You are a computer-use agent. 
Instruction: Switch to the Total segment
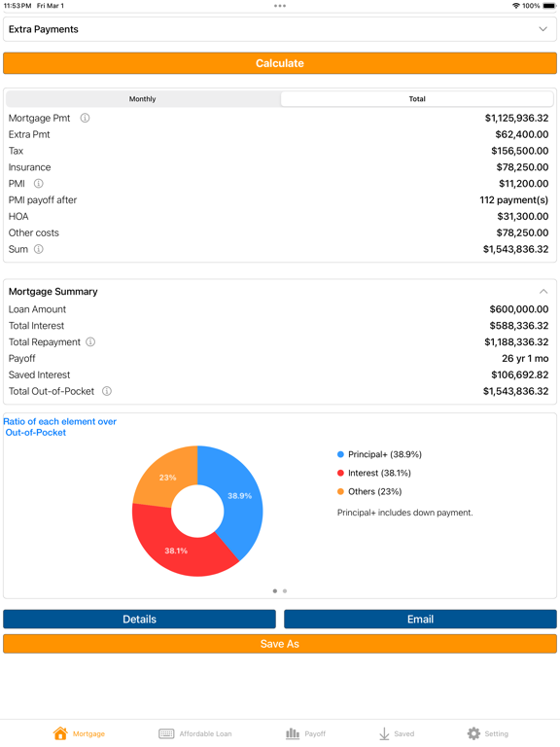417,99
